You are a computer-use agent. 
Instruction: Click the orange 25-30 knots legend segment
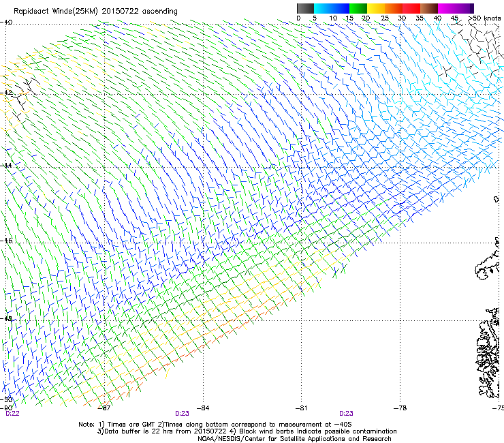pyautogui.click(x=394, y=8)
